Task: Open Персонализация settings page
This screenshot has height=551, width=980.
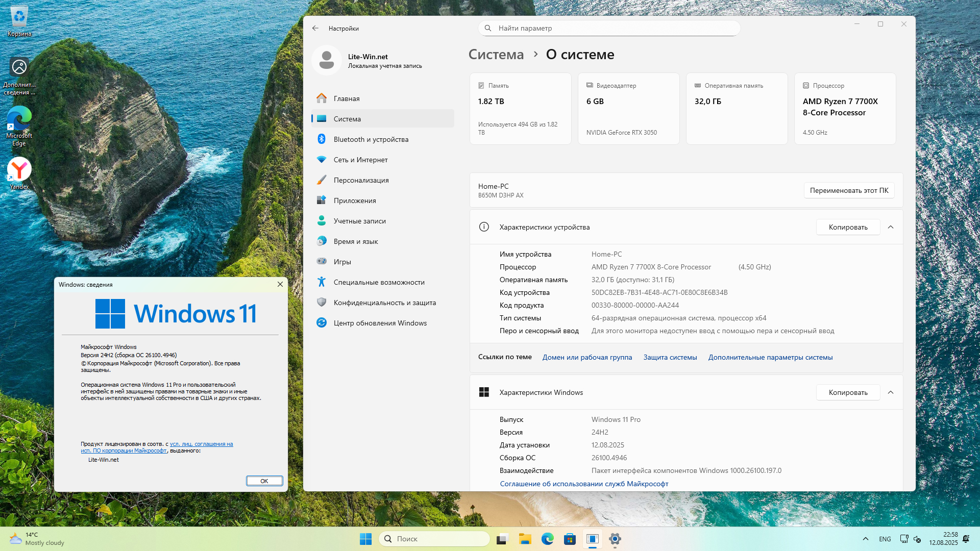Action: pyautogui.click(x=361, y=180)
